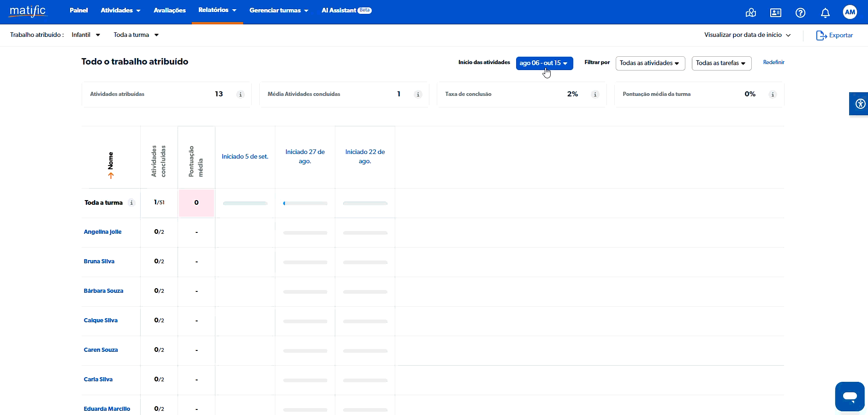Open the chat support bubble

(x=849, y=396)
